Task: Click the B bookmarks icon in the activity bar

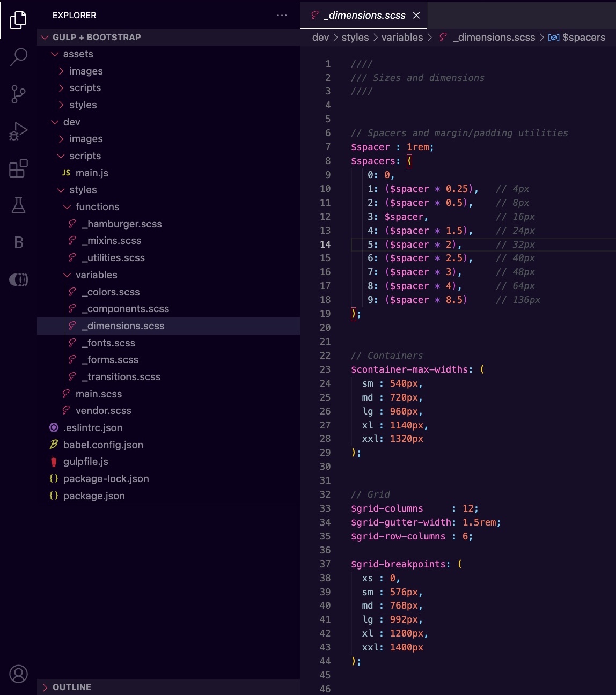Action: 18,242
